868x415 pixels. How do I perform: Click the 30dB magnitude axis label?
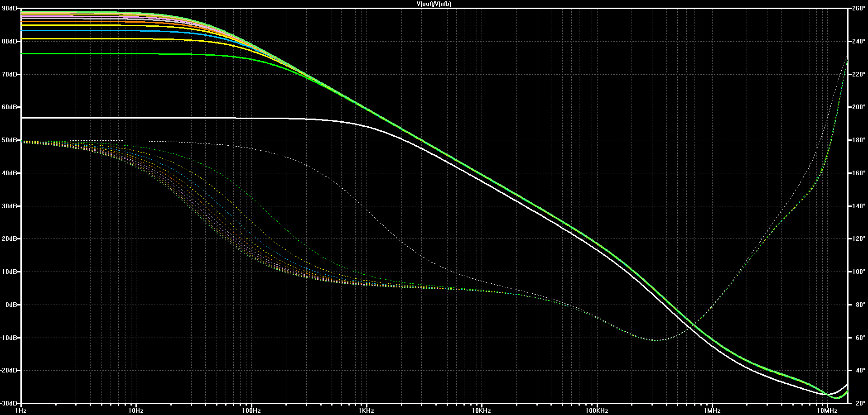click(x=10, y=206)
